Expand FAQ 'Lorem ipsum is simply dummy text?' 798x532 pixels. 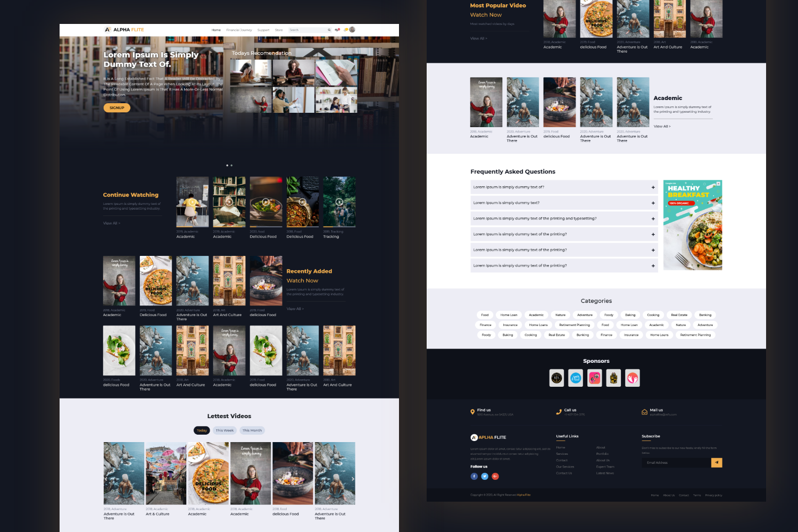coord(564,203)
